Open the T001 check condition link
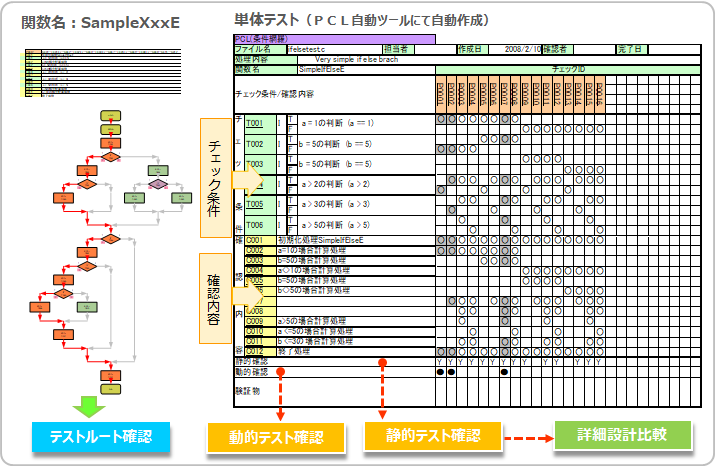Viewport: 717px width, 467px height. coord(254,124)
